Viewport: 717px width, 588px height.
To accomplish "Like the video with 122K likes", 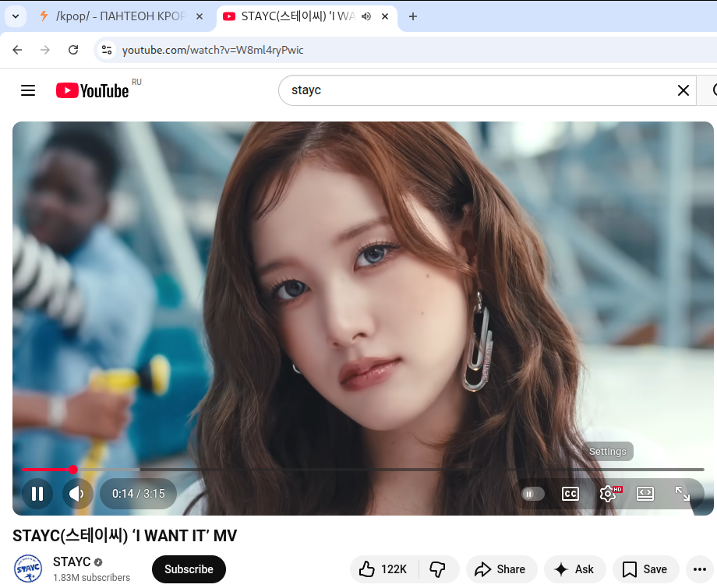I will pyautogui.click(x=383, y=569).
